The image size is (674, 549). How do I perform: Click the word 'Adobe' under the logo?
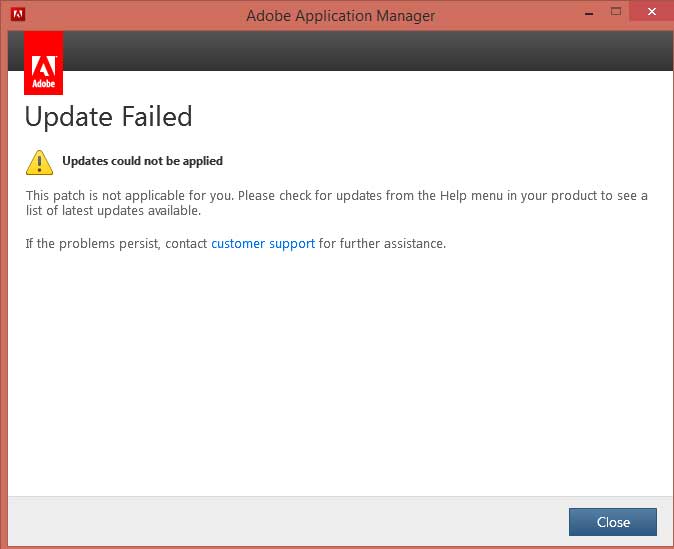point(43,83)
